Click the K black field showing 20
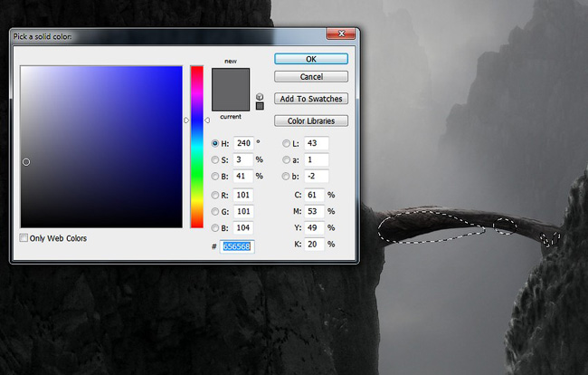Viewport: 588px width, 375px height. click(x=314, y=245)
